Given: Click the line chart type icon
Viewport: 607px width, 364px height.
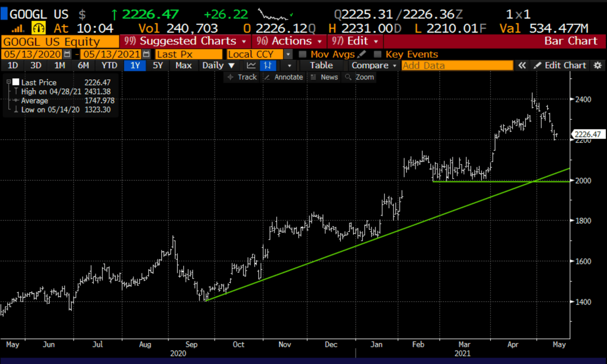Looking at the screenshot, I should click(251, 66).
